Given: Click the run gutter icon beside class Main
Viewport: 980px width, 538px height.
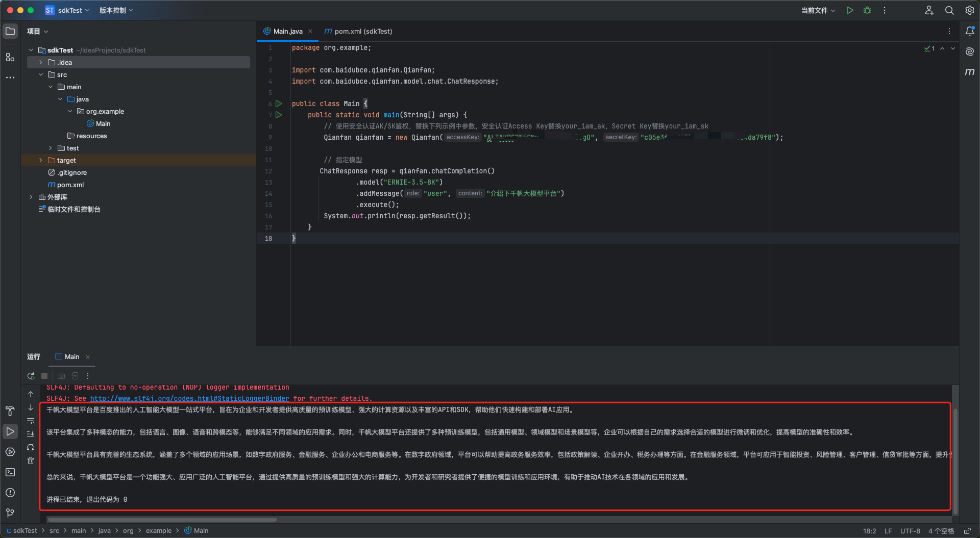Looking at the screenshot, I should point(279,104).
